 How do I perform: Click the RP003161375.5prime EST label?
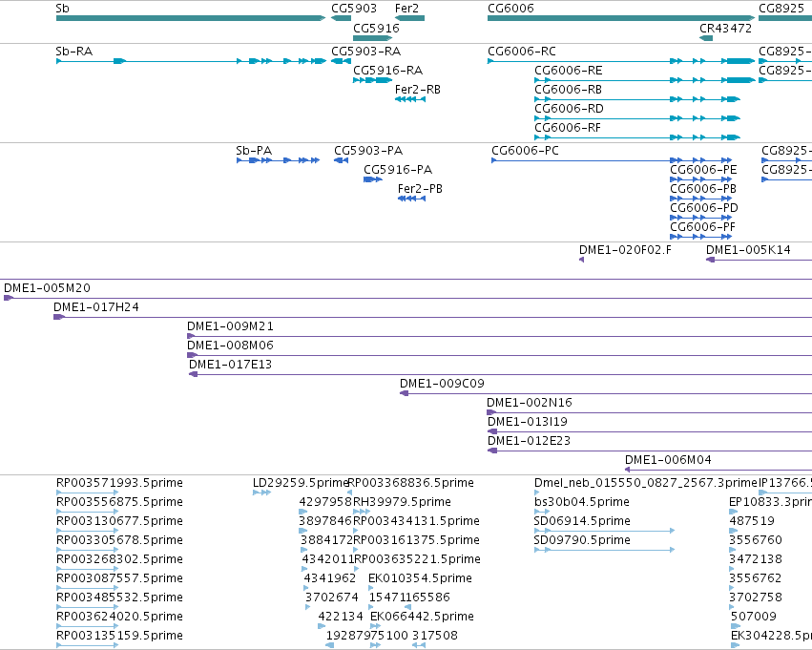(416, 540)
